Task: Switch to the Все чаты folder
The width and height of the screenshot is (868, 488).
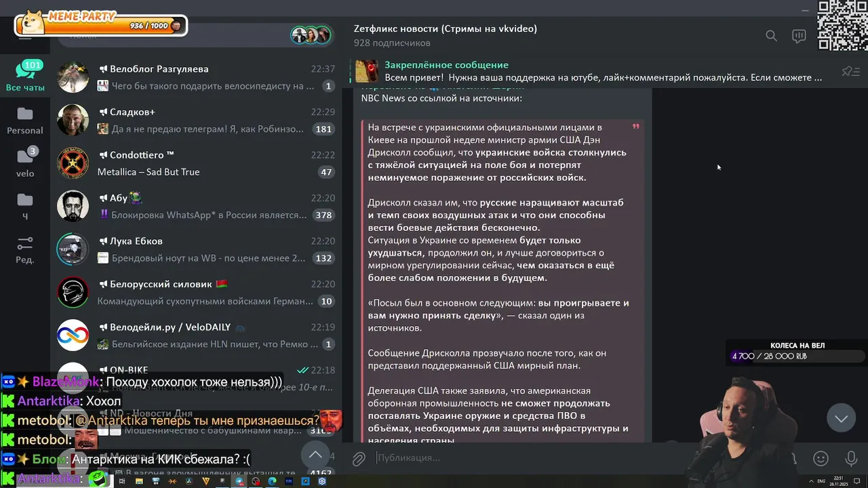Action: [x=25, y=76]
